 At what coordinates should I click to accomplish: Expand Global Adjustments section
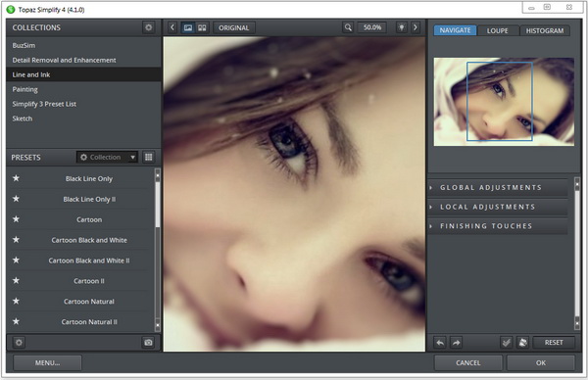point(497,187)
